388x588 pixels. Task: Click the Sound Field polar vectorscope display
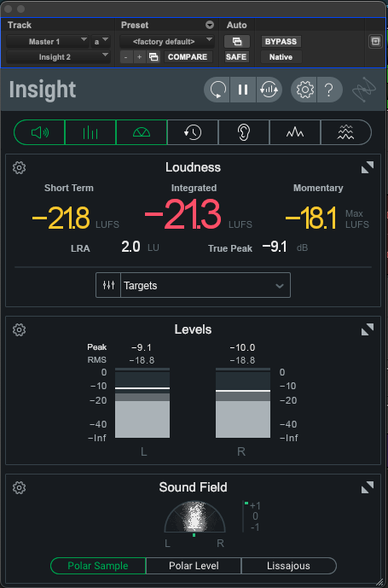[194, 517]
